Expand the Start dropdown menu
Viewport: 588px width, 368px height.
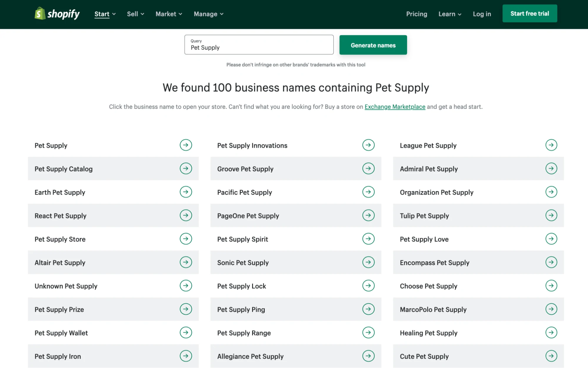[x=105, y=14]
